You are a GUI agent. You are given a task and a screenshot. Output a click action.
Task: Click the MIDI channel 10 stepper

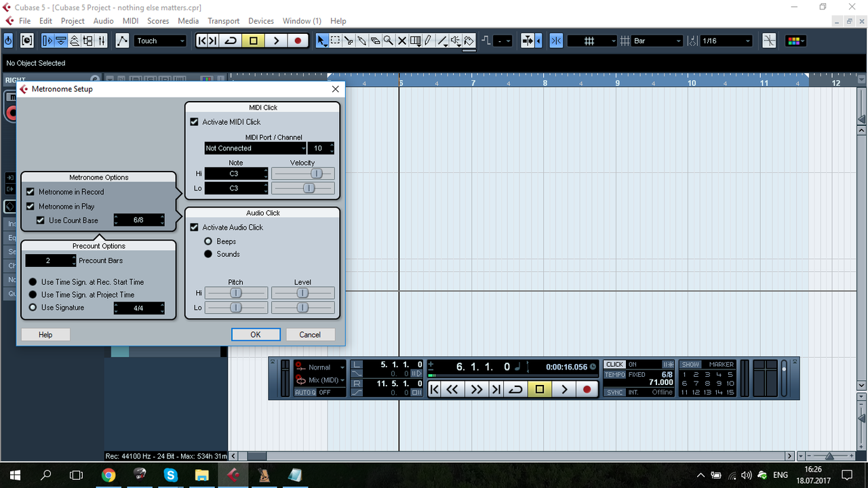[x=331, y=148]
